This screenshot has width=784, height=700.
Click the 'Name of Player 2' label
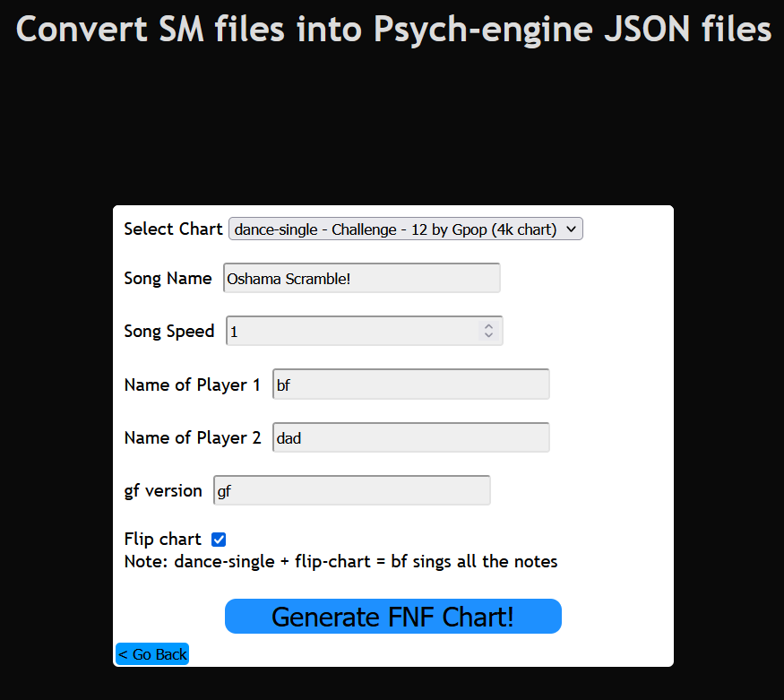click(x=193, y=438)
